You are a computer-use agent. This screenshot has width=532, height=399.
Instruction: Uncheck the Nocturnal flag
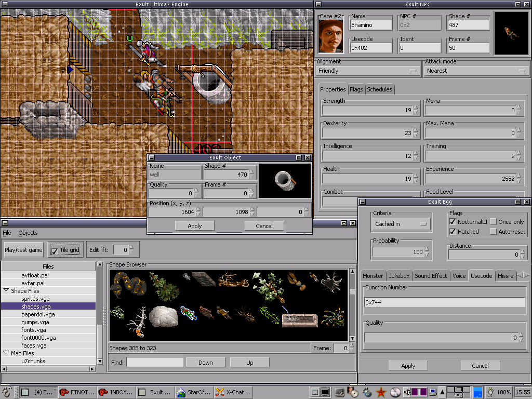click(453, 222)
